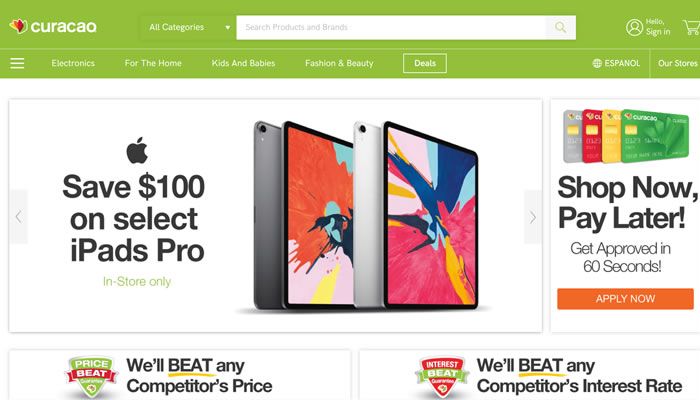Go to next banner slide arrow

tap(533, 217)
